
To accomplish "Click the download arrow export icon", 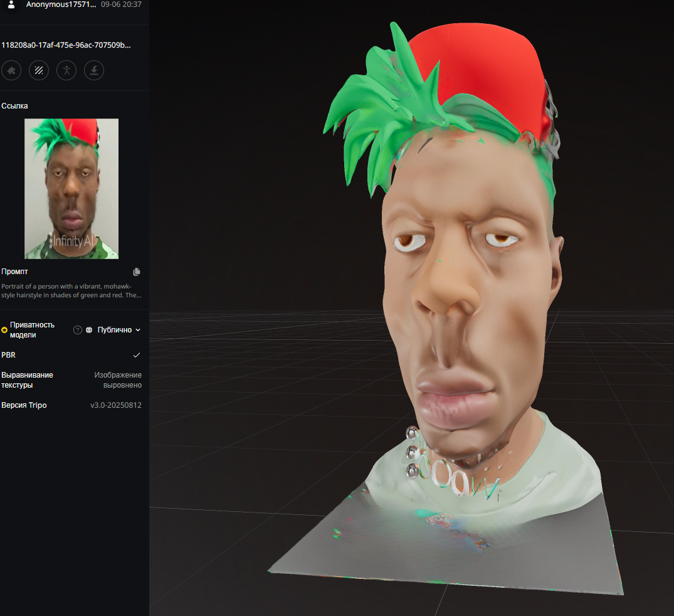I will [x=94, y=70].
